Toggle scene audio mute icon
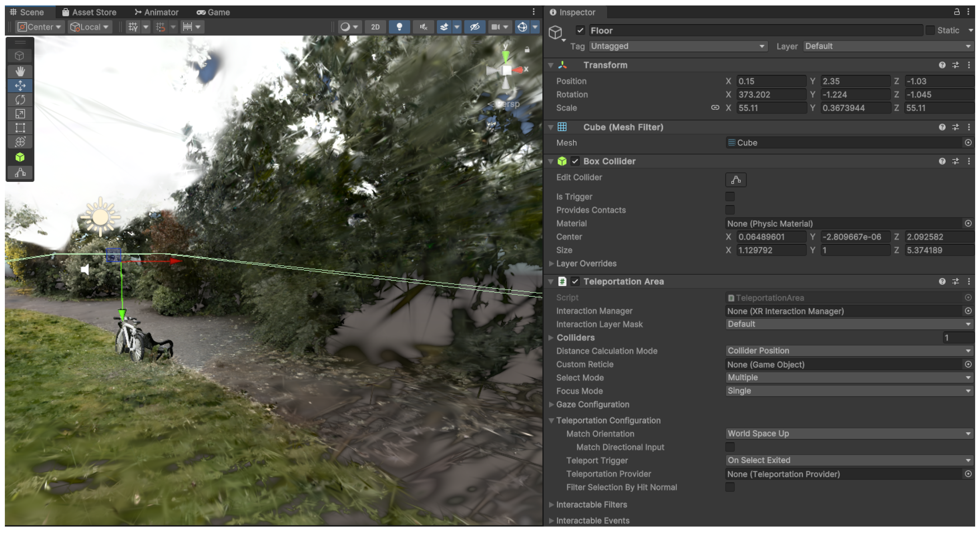The image size is (980, 536). [x=423, y=27]
